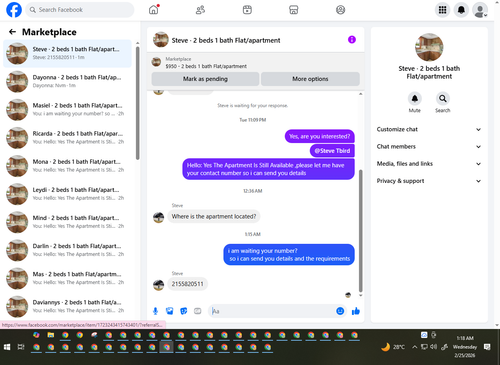The image size is (500, 365).
Task: Record a voice clip with microphone icon
Action: pos(155,311)
